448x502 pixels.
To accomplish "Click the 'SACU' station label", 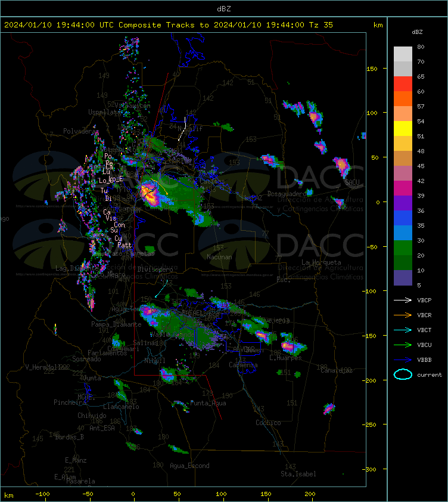I will (352, 182).
